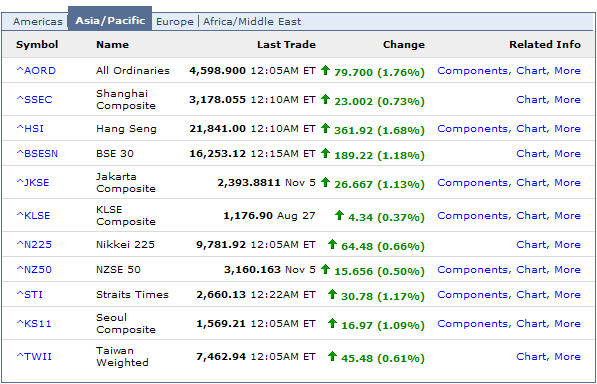Click the ^TWII symbol link
This screenshot has height=384, width=597.
coord(34,357)
